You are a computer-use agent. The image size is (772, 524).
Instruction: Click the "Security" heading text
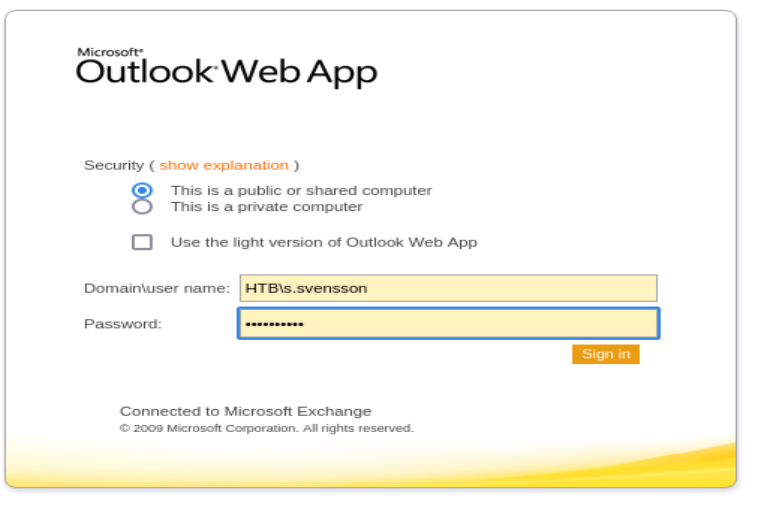point(114,165)
